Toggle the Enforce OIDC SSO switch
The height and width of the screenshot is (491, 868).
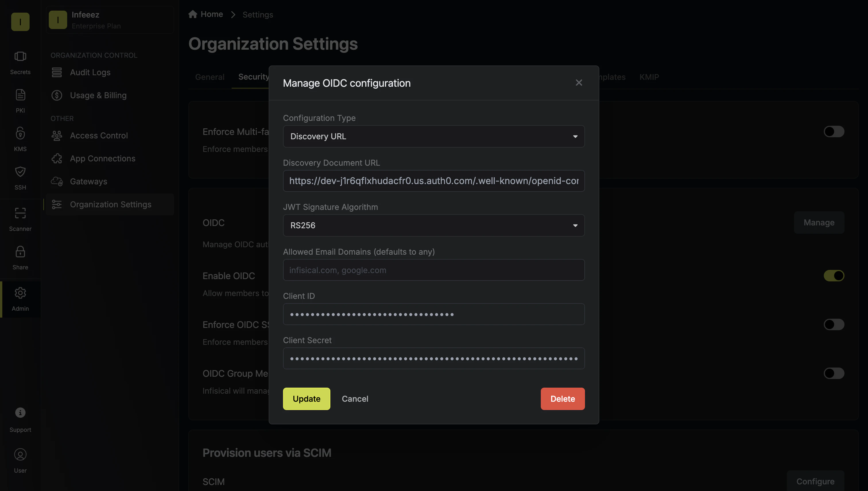[x=834, y=324]
